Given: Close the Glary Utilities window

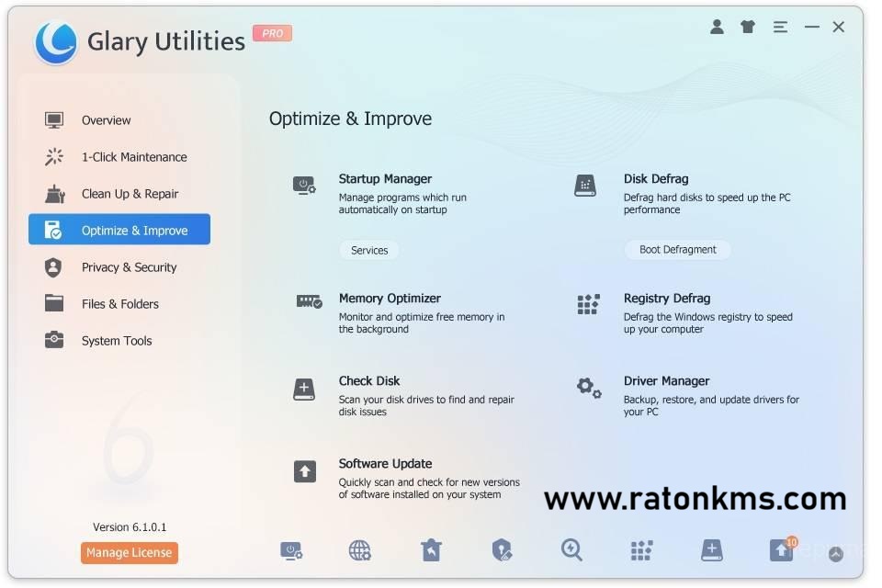Looking at the screenshot, I should pos(838,27).
